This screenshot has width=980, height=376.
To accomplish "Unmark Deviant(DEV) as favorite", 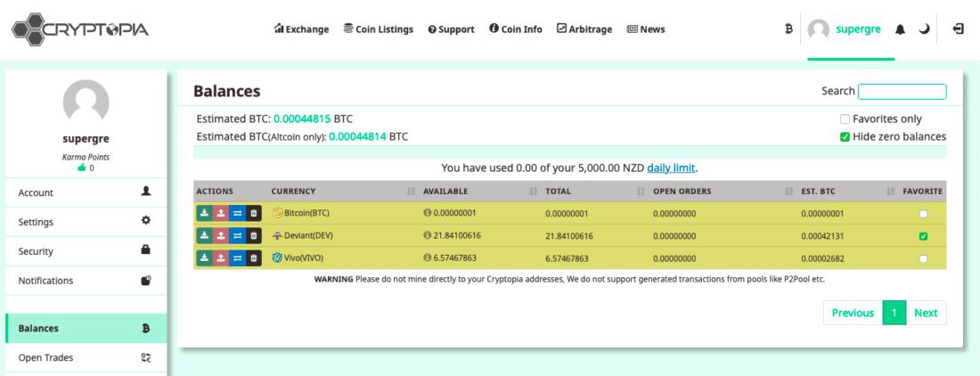I will [924, 236].
